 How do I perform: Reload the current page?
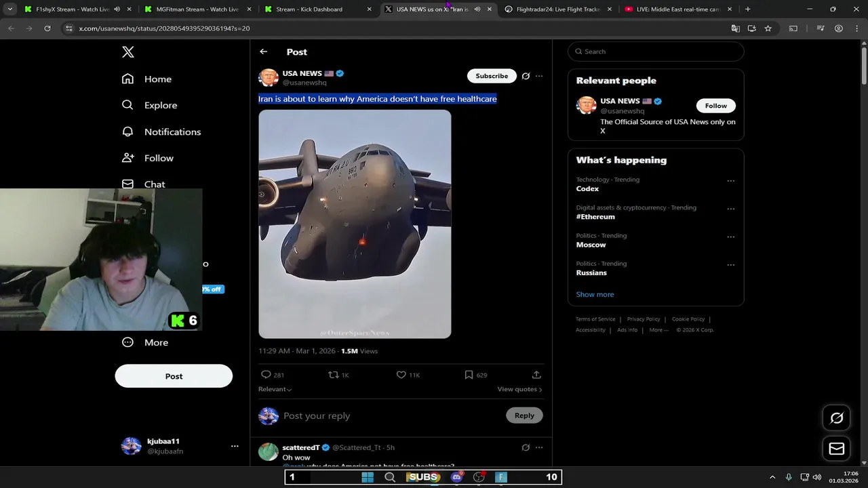pos(47,28)
